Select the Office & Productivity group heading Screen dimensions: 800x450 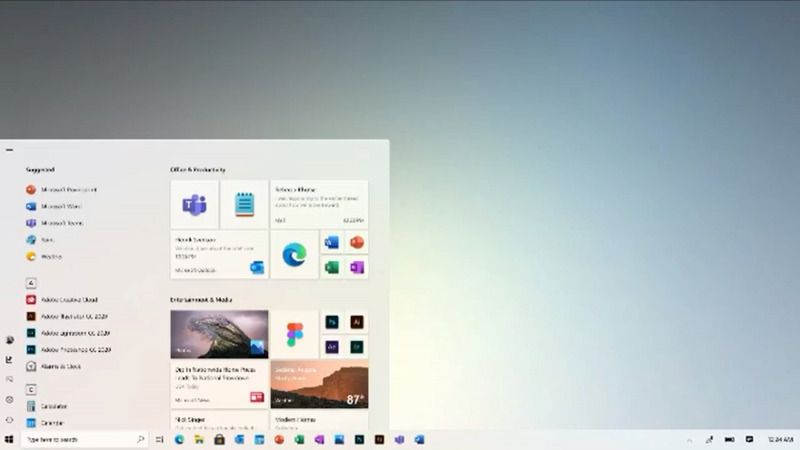(x=198, y=170)
